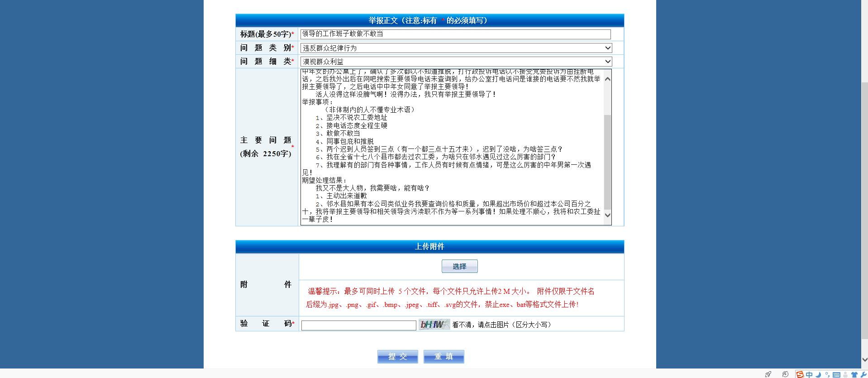
Task: Click the line 1、主动出来道歉
Action: pyautogui.click(x=341, y=196)
